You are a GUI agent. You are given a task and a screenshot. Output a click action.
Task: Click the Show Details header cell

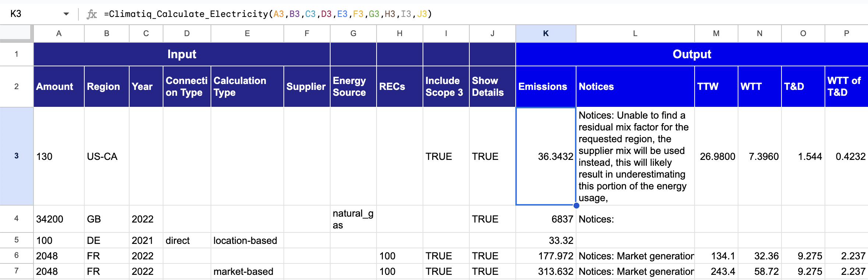(x=493, y=87)
